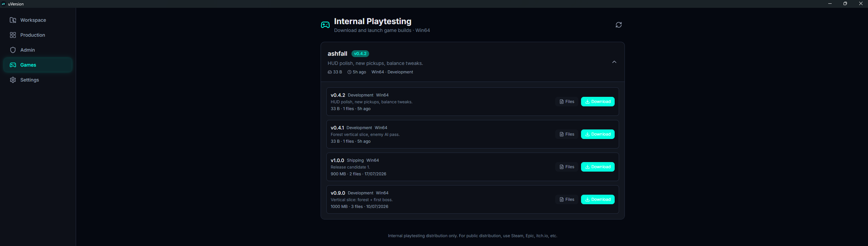Viewport: 868px width, 246px height.
Task: Download build v0.4.2
Action: [x=598, y=102]
